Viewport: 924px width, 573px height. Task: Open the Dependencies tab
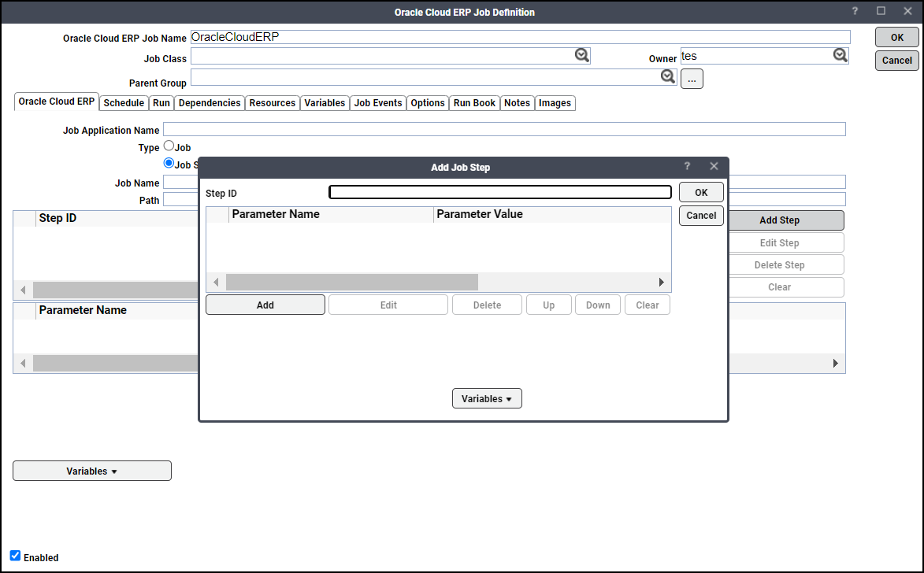tap(210, 103)
